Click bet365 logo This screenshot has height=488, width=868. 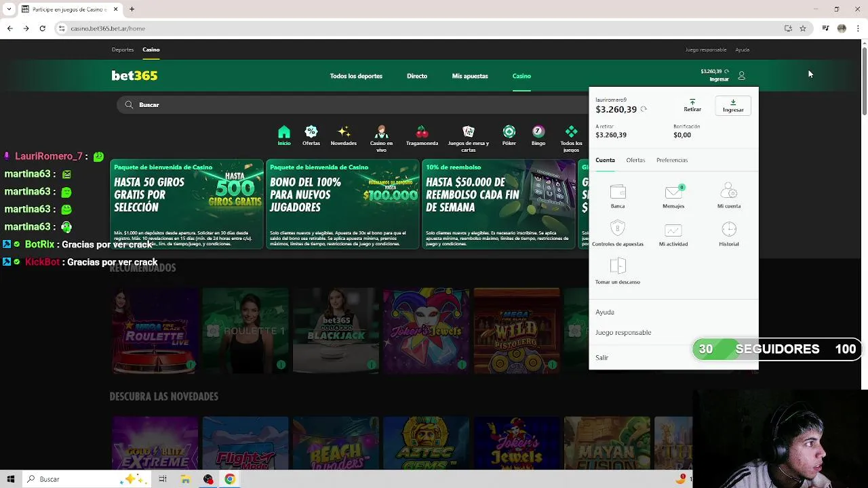(x=134, y=76)
